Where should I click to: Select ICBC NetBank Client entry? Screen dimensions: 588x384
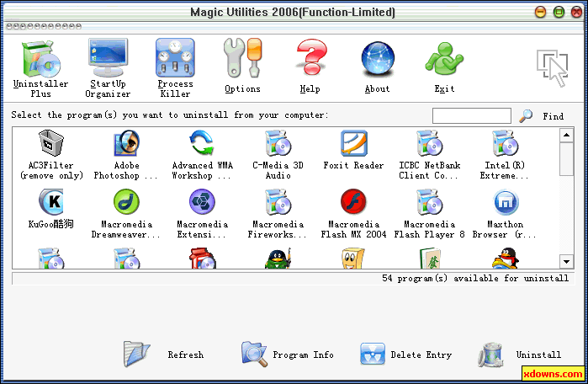[429, 155]
